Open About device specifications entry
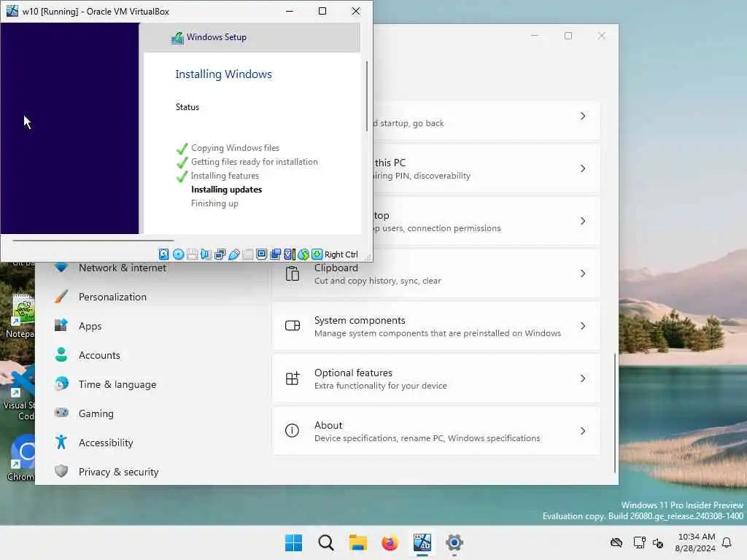Viewport: 747px width, 560px height. (x=436, y=431)
